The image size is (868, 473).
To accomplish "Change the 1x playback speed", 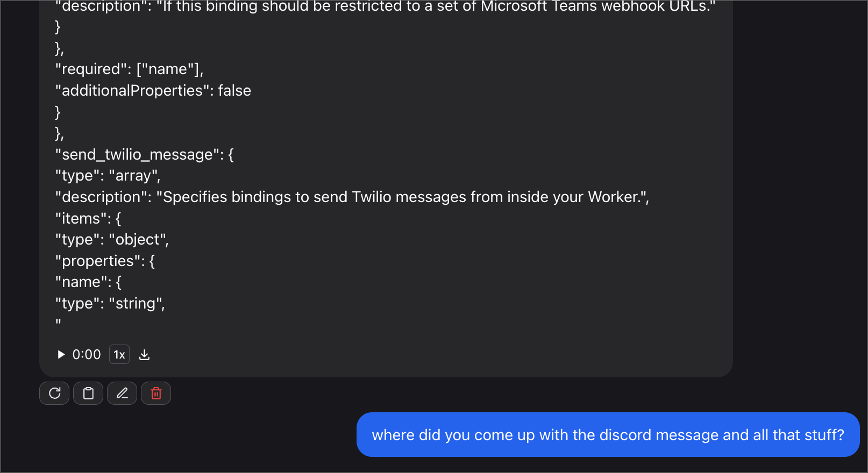I will click(x=119, y=355).
